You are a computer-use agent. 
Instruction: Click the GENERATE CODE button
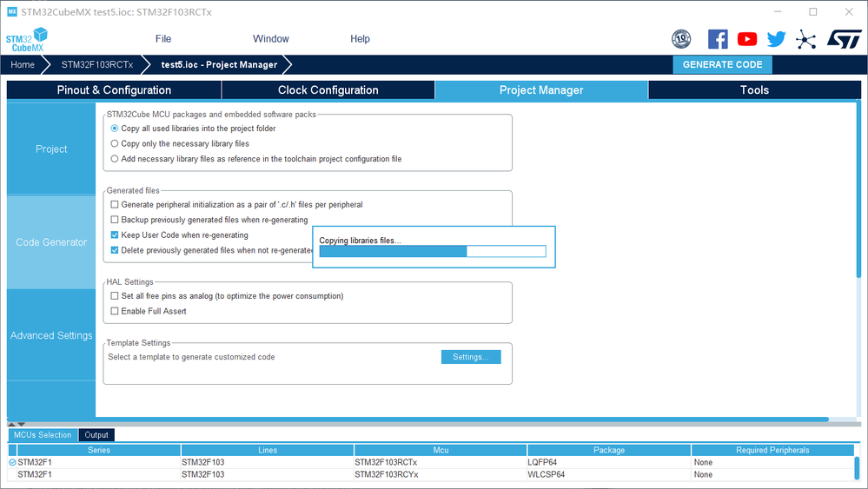tap(722, 65)
